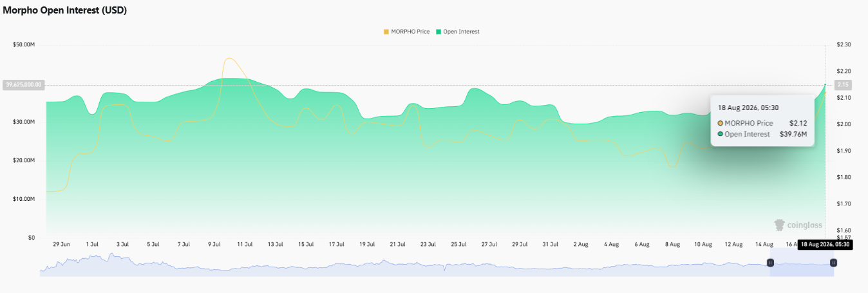868x293 pixels.
Task: Click the 2 Aug date axis label
Action: tap(580, 245)
